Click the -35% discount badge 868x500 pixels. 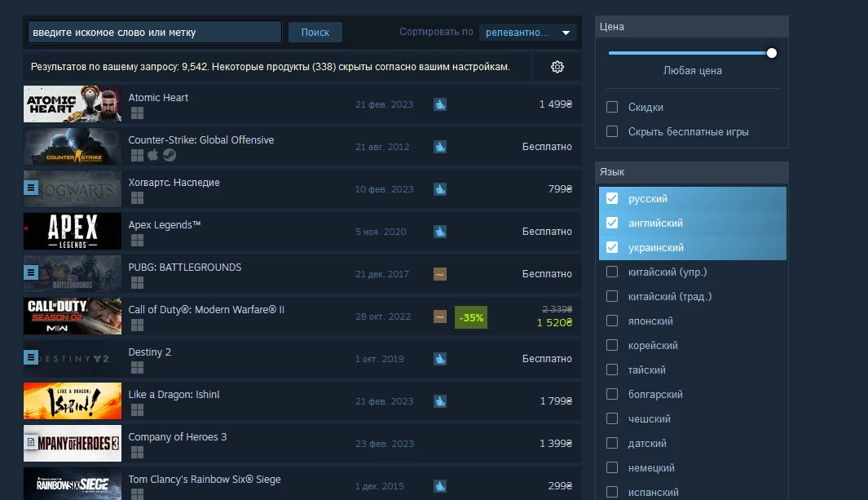coord(471,317)
